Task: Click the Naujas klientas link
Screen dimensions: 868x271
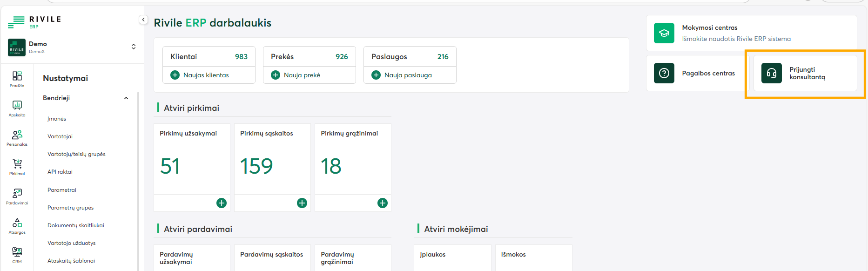Action: (x=206, y=75)
